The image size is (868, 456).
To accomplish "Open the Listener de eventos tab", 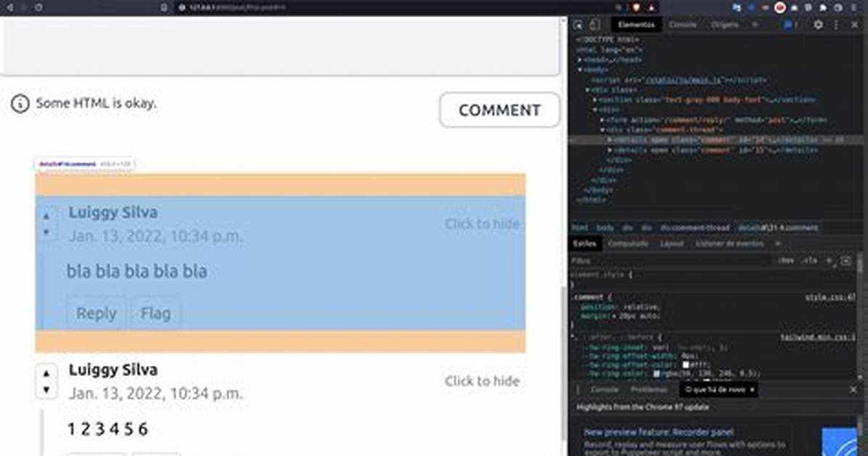I will pos(729,243).
